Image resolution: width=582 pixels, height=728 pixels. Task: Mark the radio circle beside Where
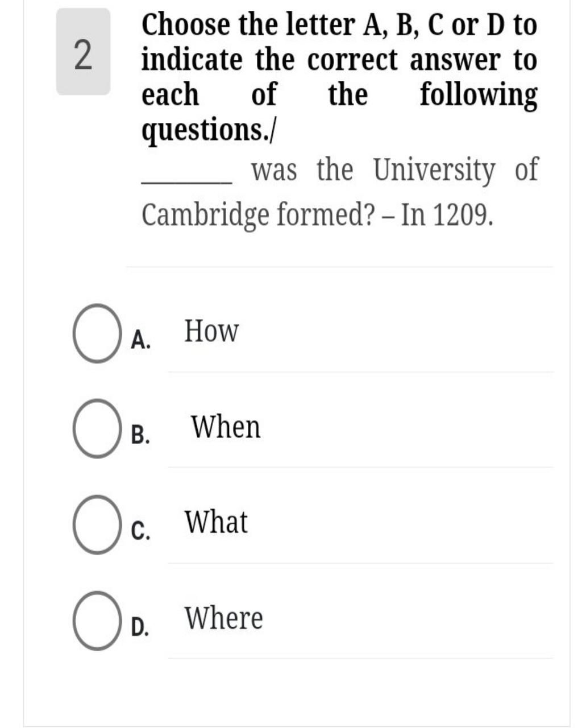(96, 621)
